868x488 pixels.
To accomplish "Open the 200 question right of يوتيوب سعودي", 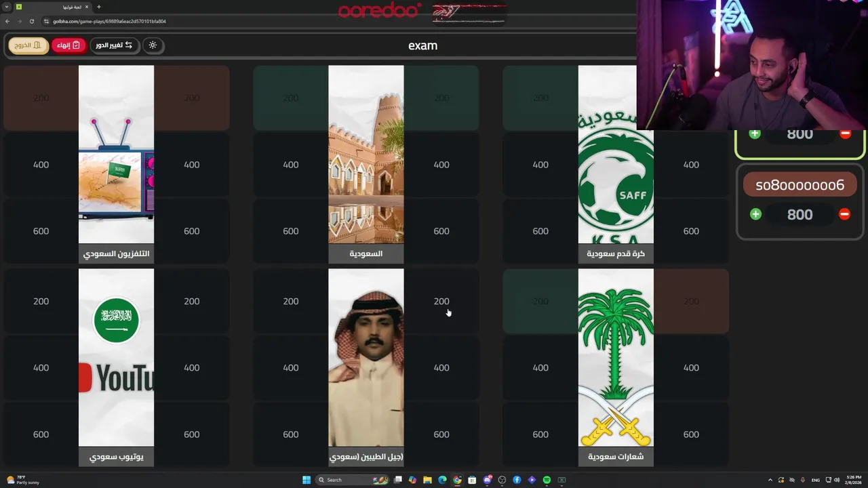I will [x=192, y=302].
